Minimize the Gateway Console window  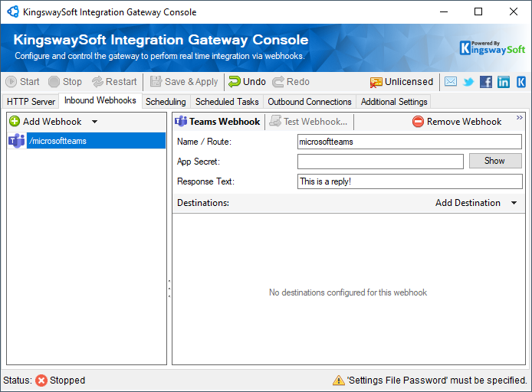pos(444,11)
